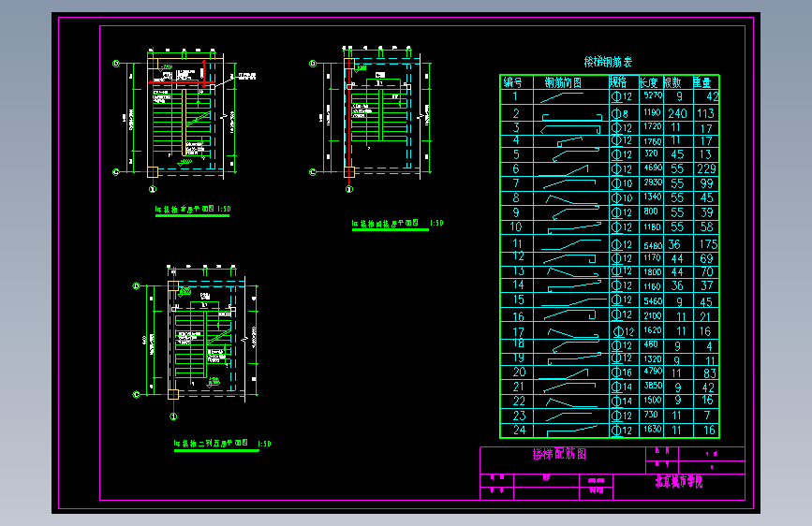Click the count value 240 in row 2
This screenshot has width=812, height=526.
click(677, 113)
